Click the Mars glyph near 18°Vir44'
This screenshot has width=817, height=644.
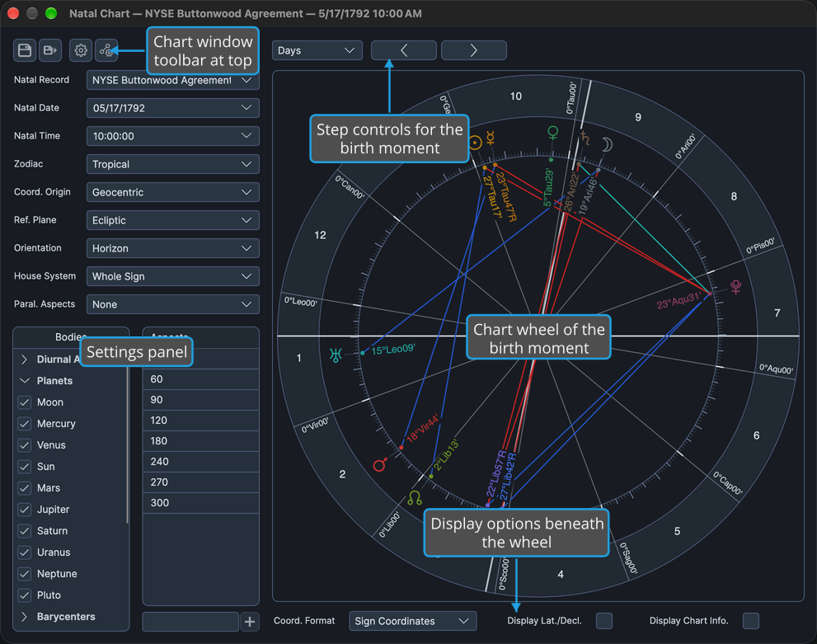[380, 464]
